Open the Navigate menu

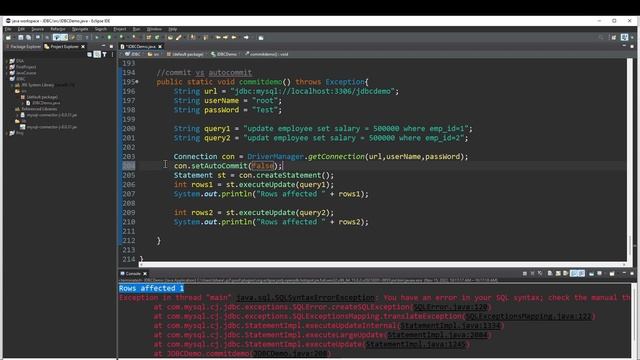80,29
